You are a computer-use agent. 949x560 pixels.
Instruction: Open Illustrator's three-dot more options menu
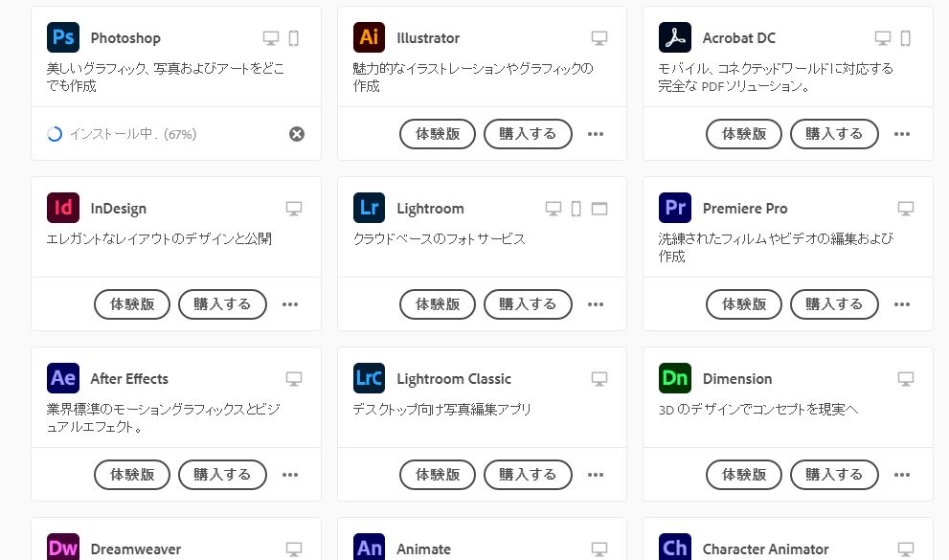[596, 134]
